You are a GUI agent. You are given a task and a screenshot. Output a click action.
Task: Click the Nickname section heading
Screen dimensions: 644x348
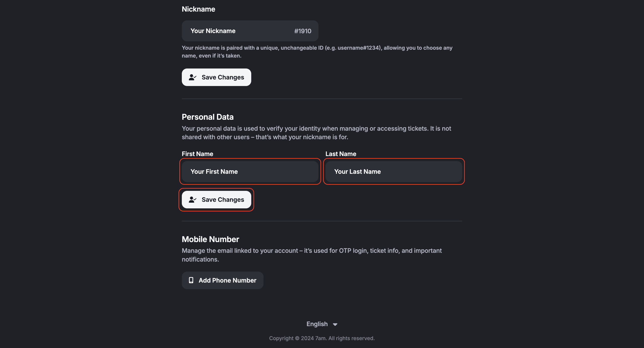click(x=198, y=9)
